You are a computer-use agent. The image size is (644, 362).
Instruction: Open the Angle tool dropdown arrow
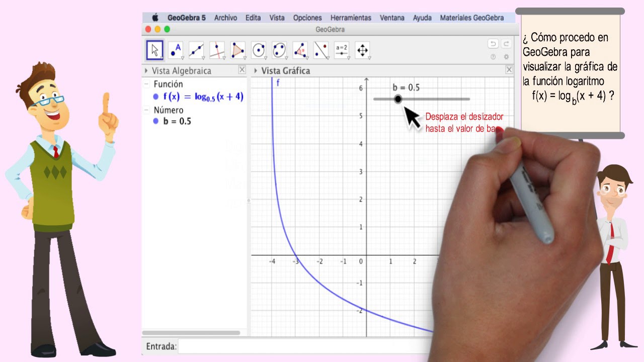307,58
